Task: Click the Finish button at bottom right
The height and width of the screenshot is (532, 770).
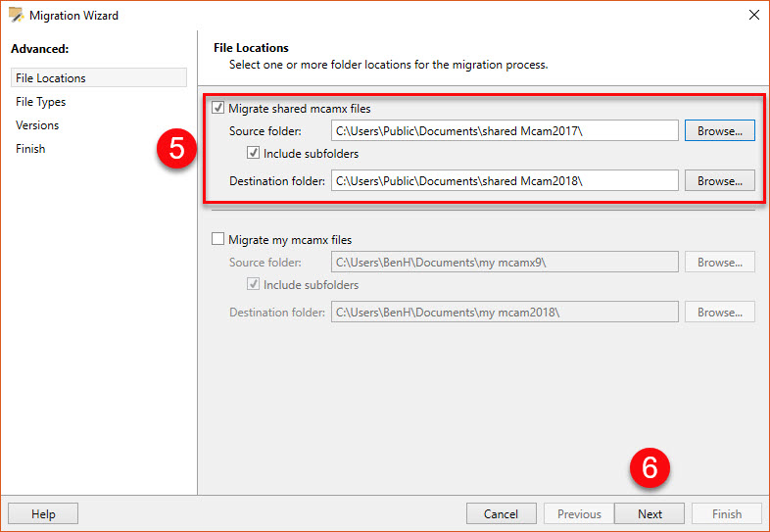Action: (x=727, y=513)
